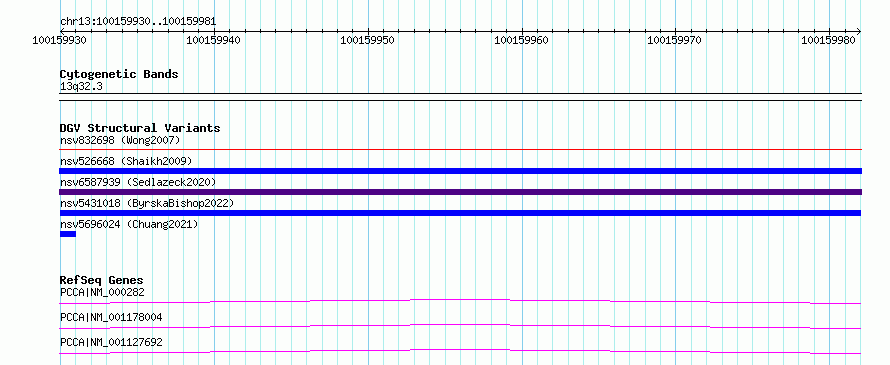
Task: Open transcript PCCA|NM_000282 label
Action: [x=102, y=292]
